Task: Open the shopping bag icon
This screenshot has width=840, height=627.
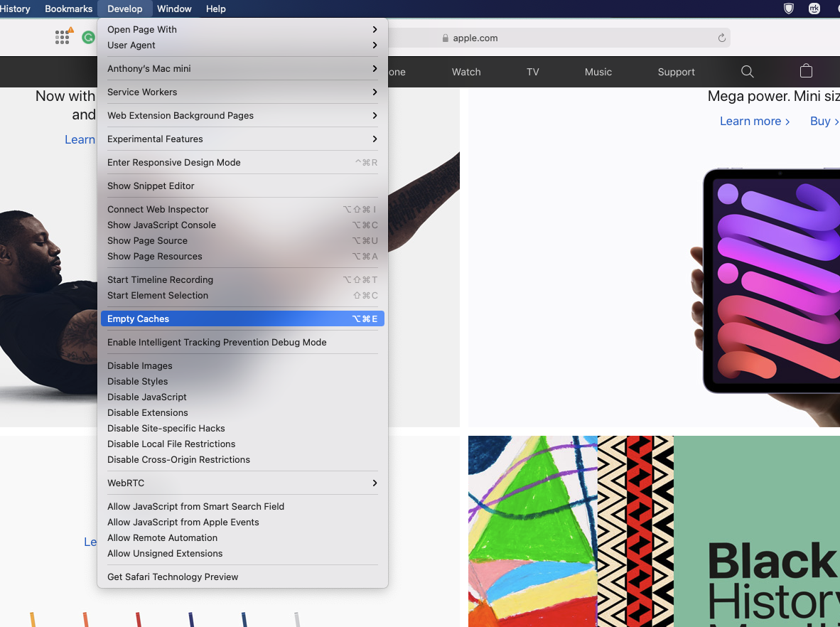Action: 806,71
